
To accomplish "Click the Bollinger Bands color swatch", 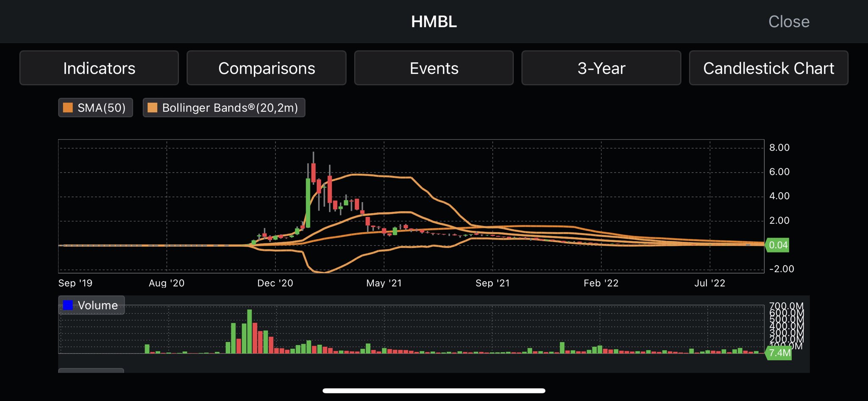I will pyautogui.click(x=152, y=108).
